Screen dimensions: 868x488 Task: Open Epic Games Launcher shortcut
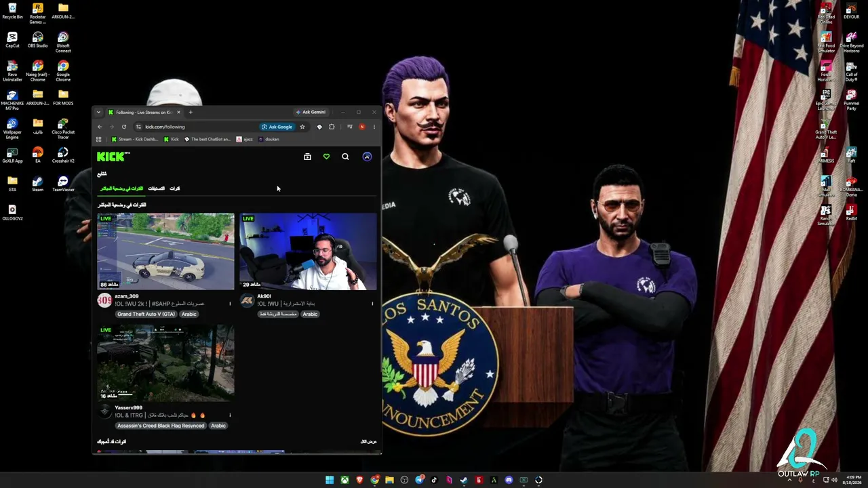tap(826, 100)
